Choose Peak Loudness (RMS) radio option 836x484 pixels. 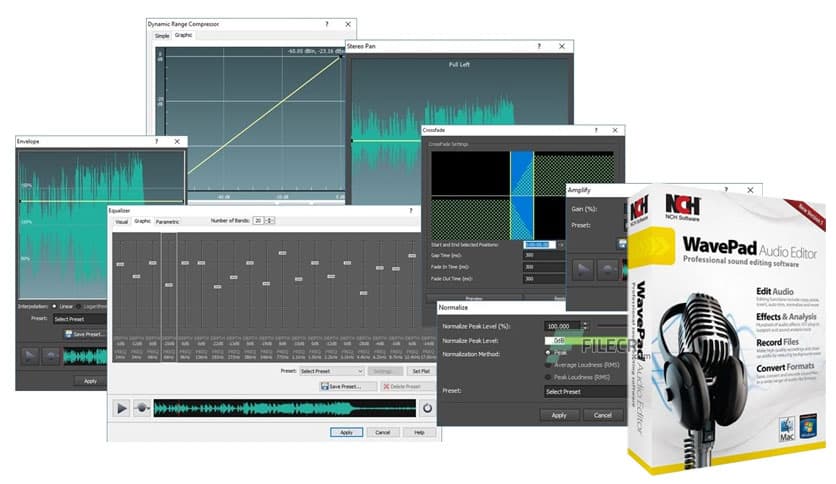[549, 377]
